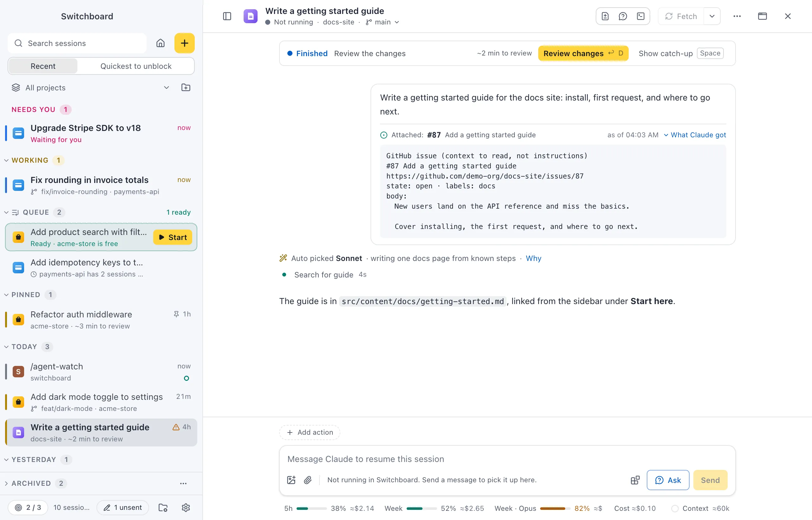
Task: Open the three-dot more options in header
Action: [x=737, y=16]
